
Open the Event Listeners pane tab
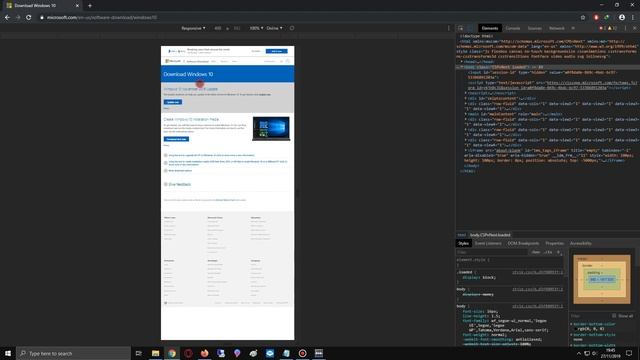click(x=488, y=243)
